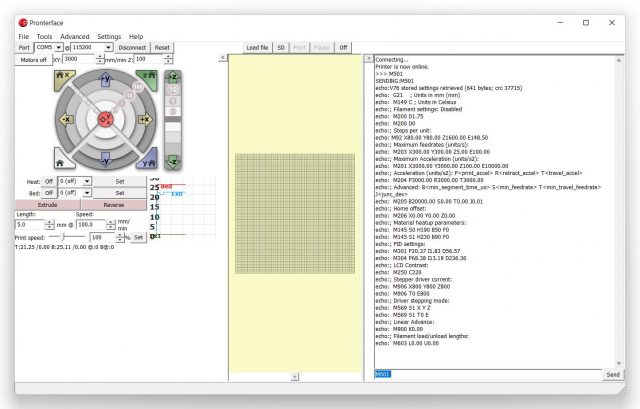Home the Y axis
640x409 pixels.
click(148, 160)
